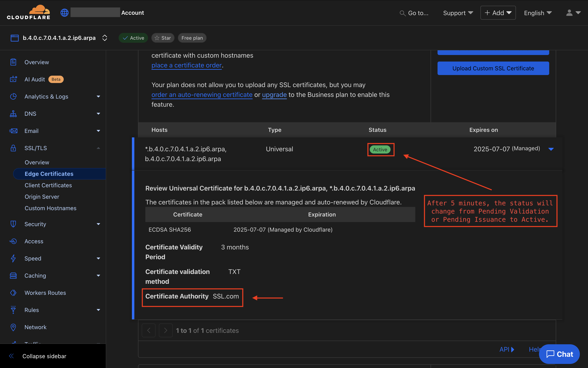Click the Workers Routes diamond icon

[x=13, y=293]
